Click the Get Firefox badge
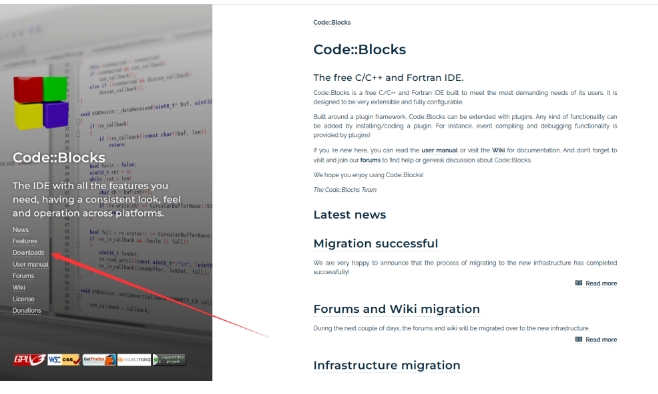Screen dimensions: 658x394 99,360
